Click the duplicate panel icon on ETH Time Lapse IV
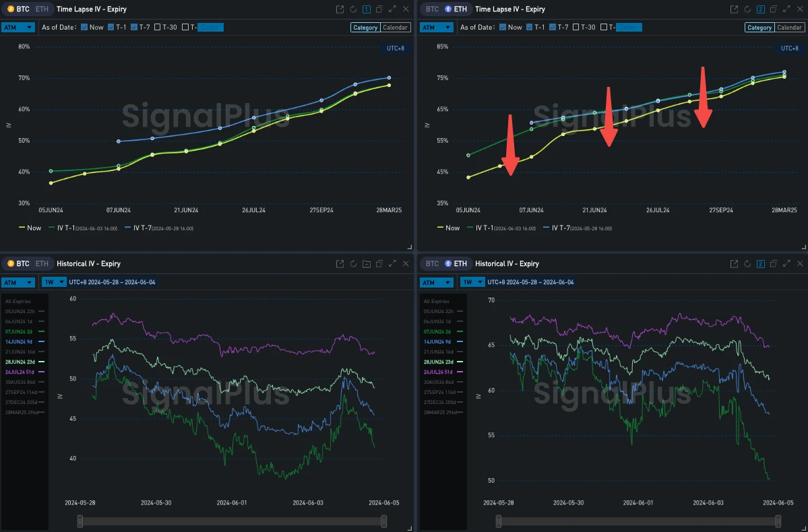808x532 pixels. click(773, 9)
